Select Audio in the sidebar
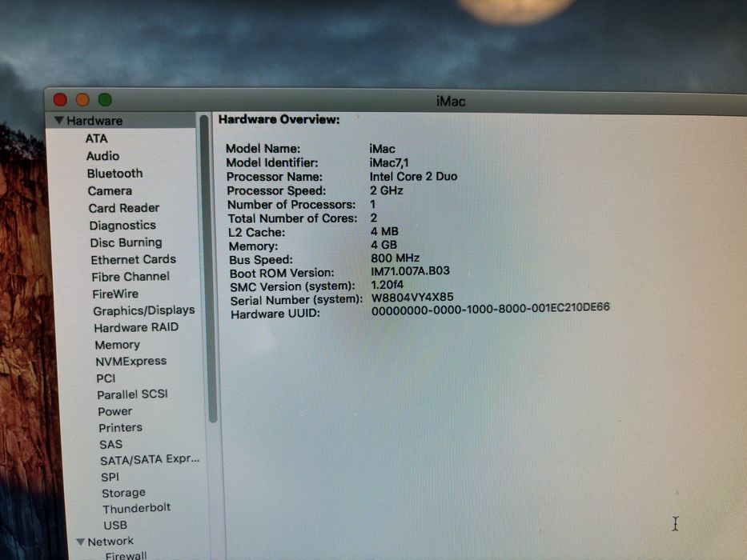Viewport: 747px width, 560px height. 103,156
